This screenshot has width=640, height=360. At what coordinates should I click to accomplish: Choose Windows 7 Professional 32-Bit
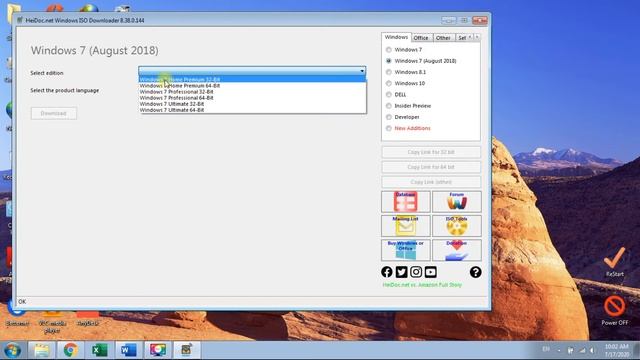(252, 92)
